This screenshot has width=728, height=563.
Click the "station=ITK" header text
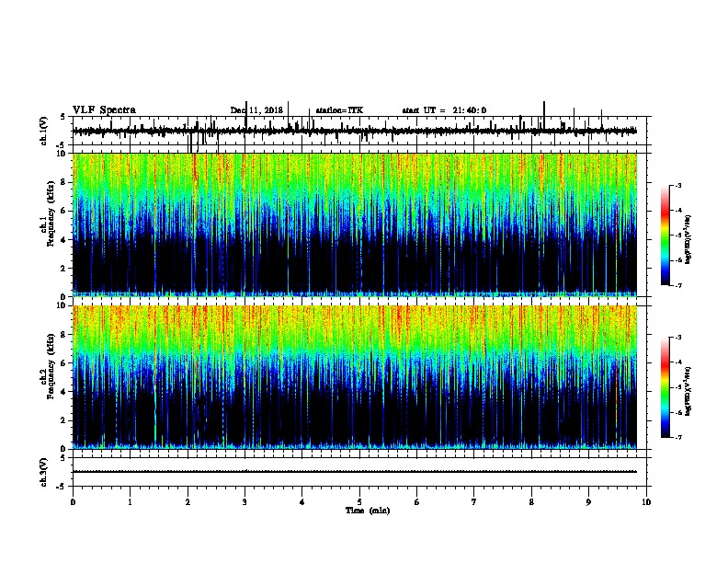[x=339, y=110]
